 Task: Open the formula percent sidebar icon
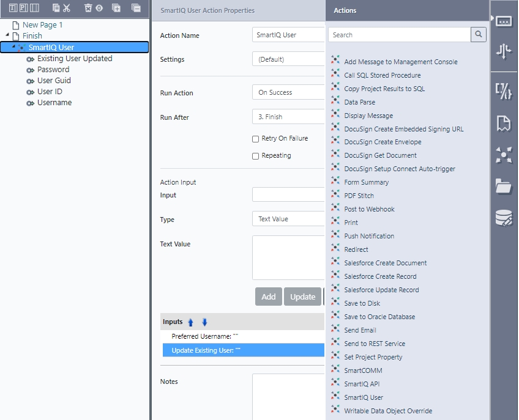tap(504, 91)
